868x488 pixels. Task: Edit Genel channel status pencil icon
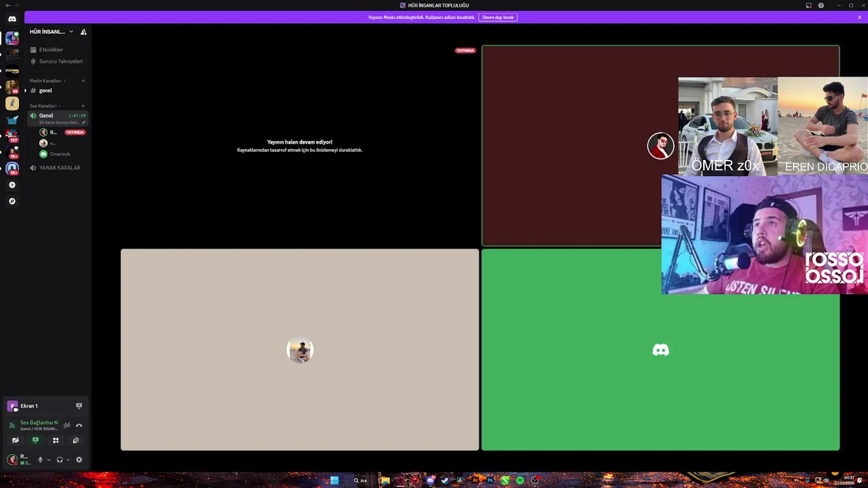coord(84,123)
